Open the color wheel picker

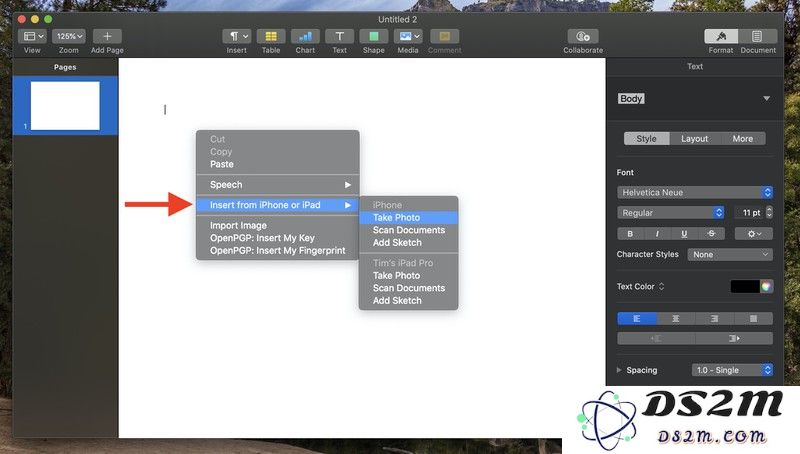click(x=766, y=287)
